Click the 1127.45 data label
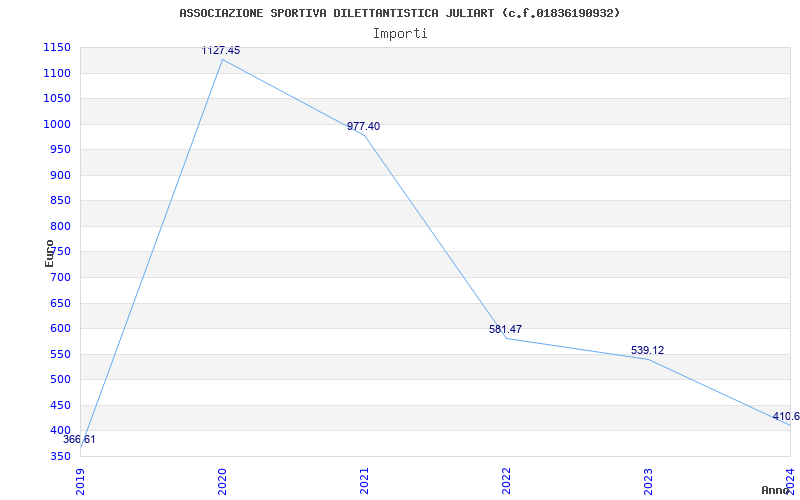800x500 pixels. 220,51
